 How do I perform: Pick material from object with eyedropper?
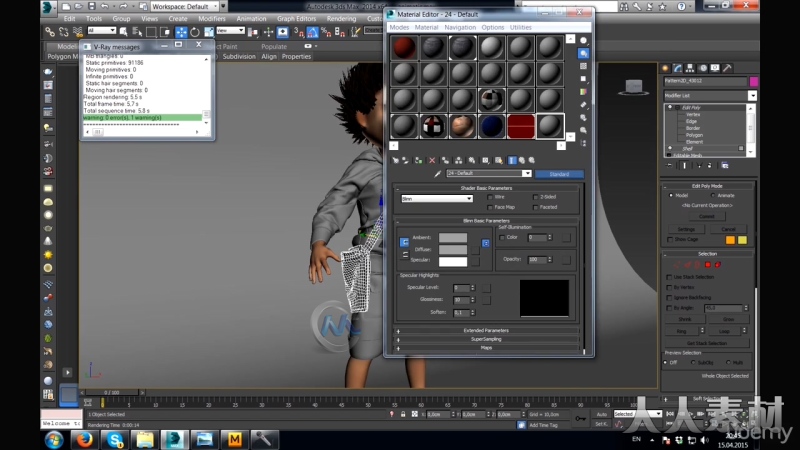pyautogui.click(x=438, y=173)
